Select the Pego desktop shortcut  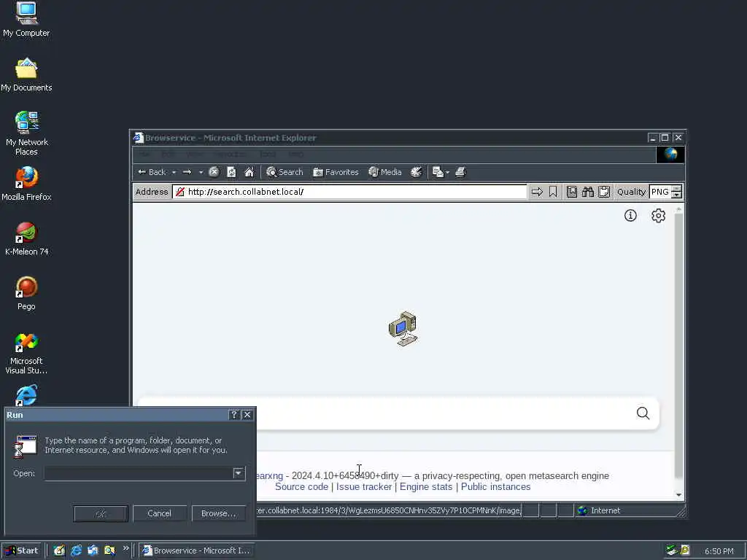click(26, 293)
